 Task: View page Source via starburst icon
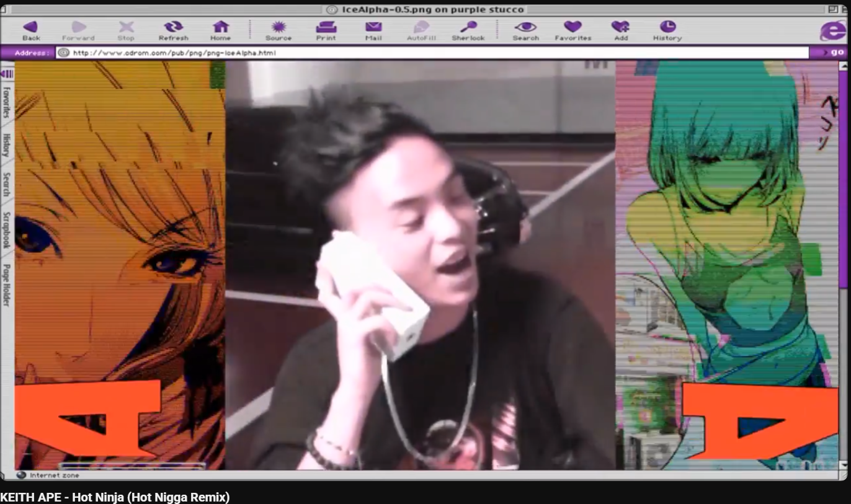point(278,27)
